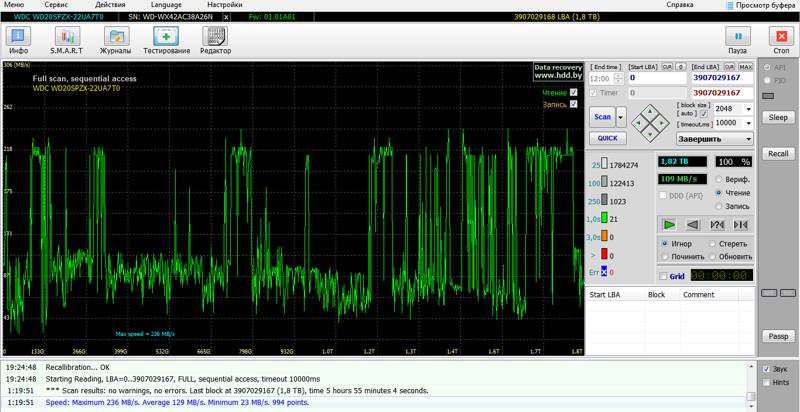Click the End time stepper arrows

click(x=618, y=79)
